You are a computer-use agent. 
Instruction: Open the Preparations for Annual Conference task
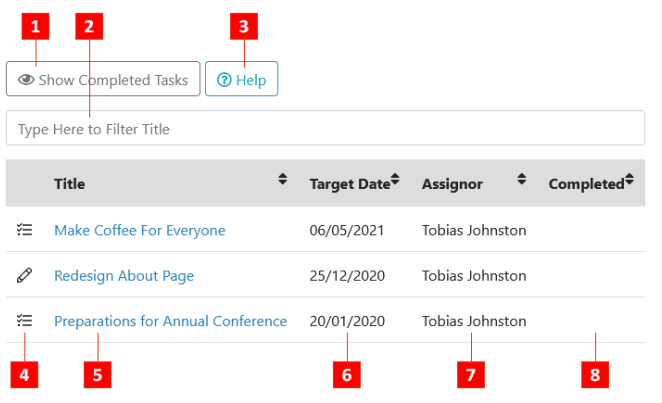[x=171, y=321]
